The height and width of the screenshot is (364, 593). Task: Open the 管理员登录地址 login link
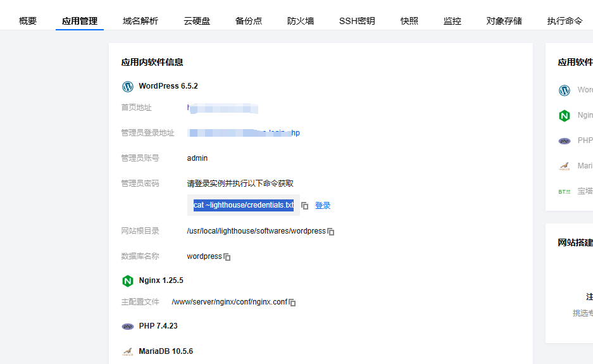243,133
